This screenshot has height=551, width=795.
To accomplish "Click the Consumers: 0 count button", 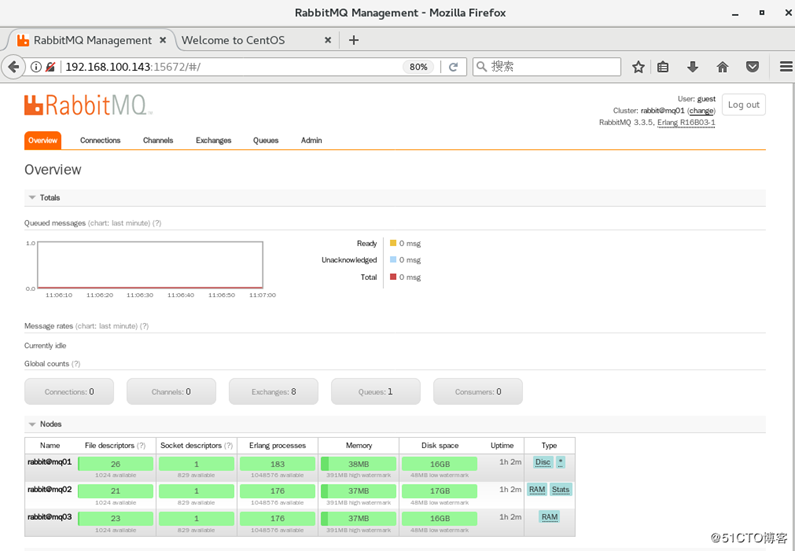I will pyautogui.click(x=478, y=391).
